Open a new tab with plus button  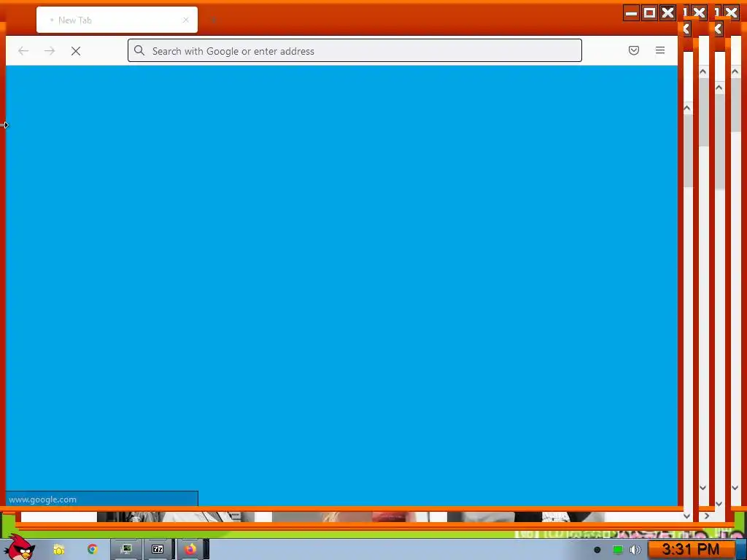click(214, 20)
